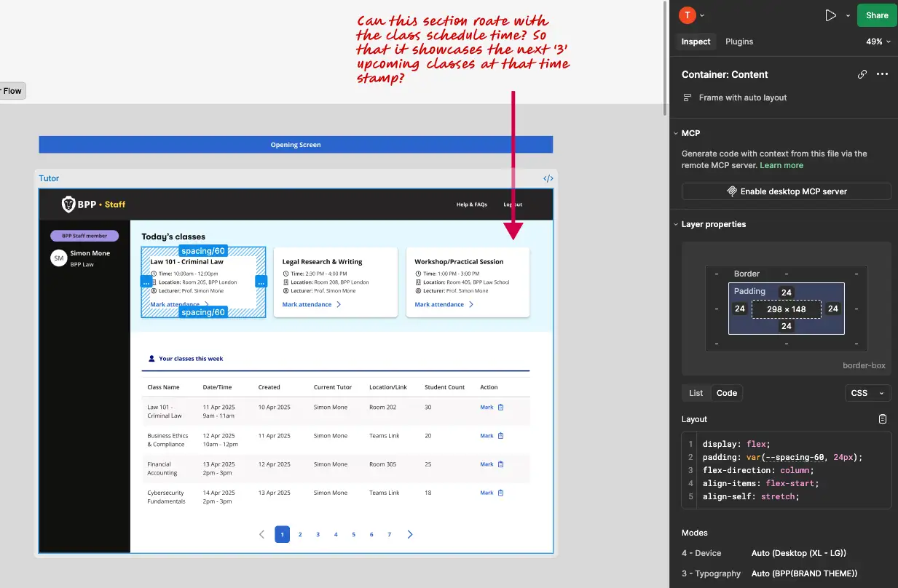Click chevron arrow on Workshop/Practical Session card
Viewport: 898px width, 588px height.
tap(471, 305)
